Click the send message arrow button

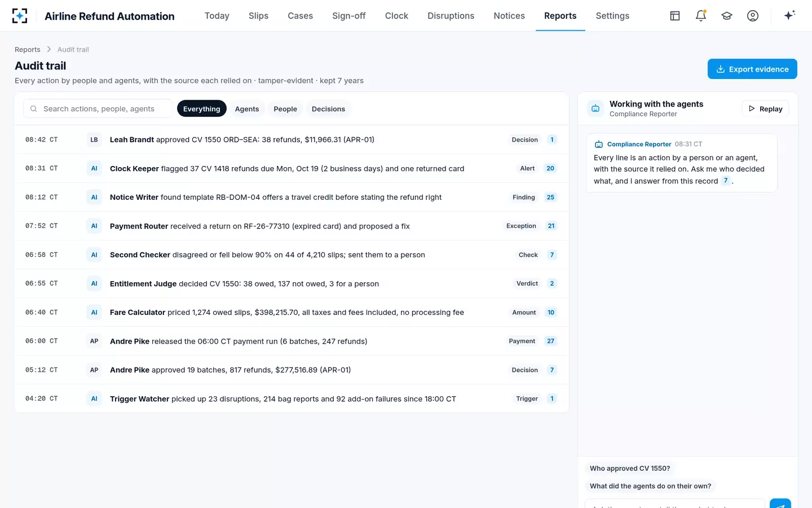tap(780, 503)
